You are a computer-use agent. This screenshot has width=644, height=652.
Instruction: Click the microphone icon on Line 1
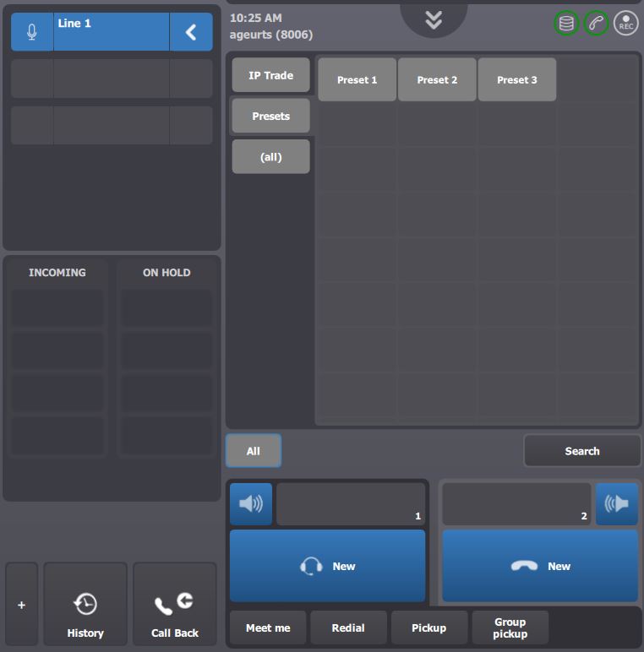(32, 32)
